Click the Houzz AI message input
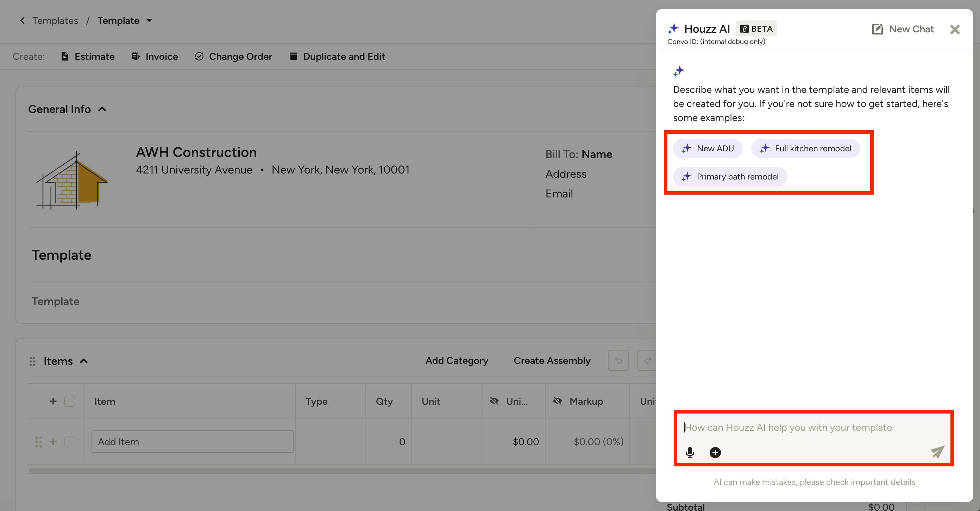The height and width of the screenshot is (511, 980). point(813,427)
